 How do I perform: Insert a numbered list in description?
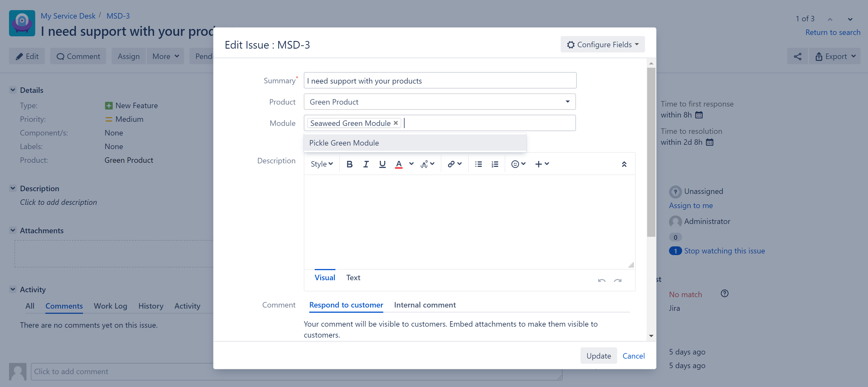coord(494,164)
